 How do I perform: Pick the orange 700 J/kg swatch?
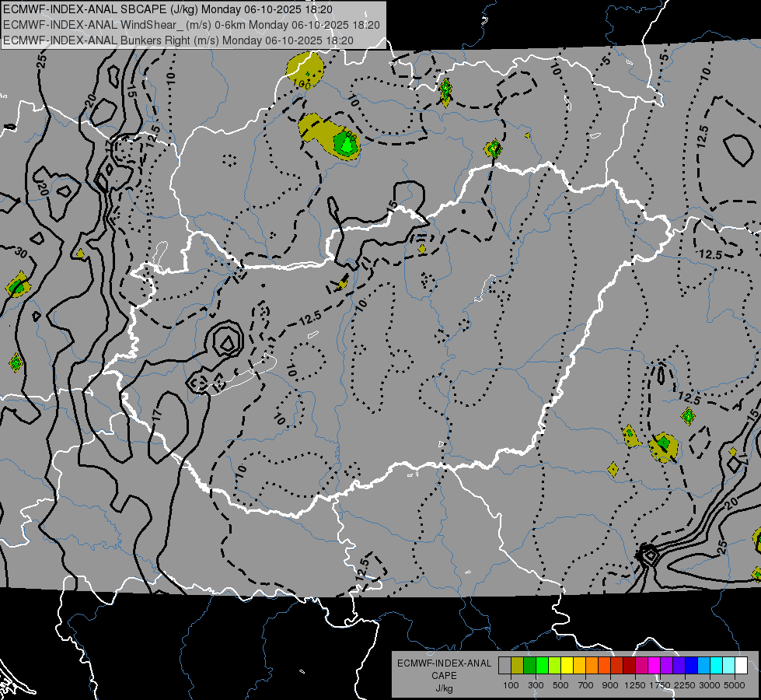click(592, 666)
